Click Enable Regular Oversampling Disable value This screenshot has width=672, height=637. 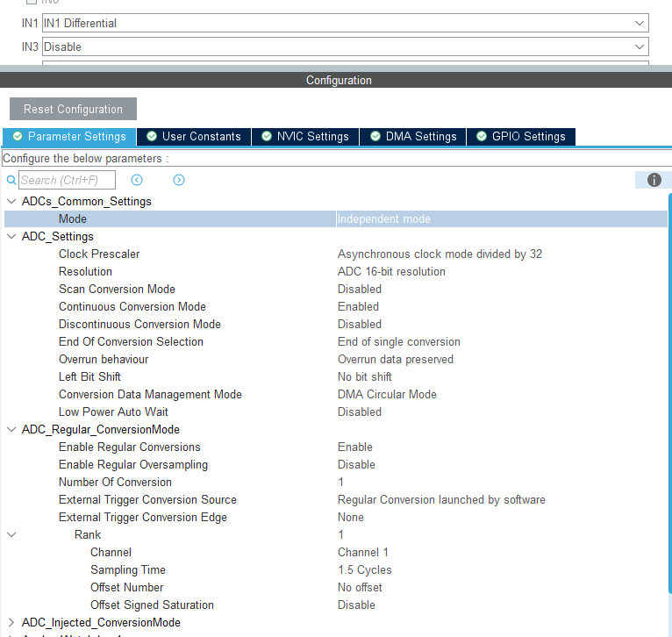[x=356, y=465]
